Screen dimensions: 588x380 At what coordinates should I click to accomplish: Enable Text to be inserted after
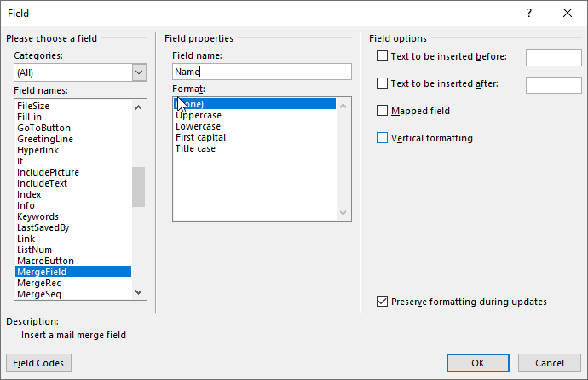click(x=382, y=83)
